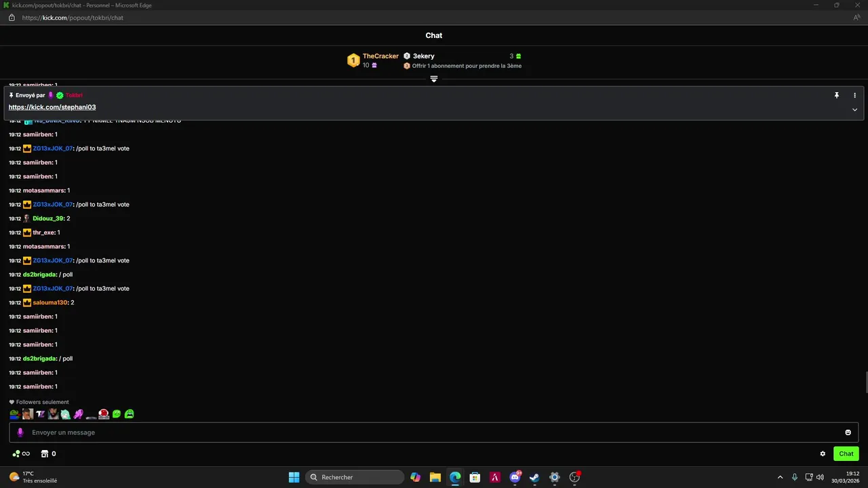Select the purple rocket emote

pyautogui.click(x=79, y=413)
